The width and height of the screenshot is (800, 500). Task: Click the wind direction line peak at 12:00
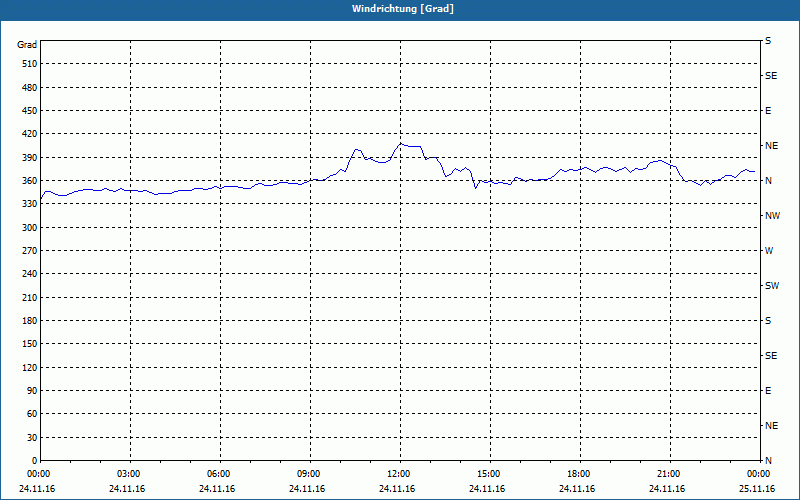[x=401, y=144]
